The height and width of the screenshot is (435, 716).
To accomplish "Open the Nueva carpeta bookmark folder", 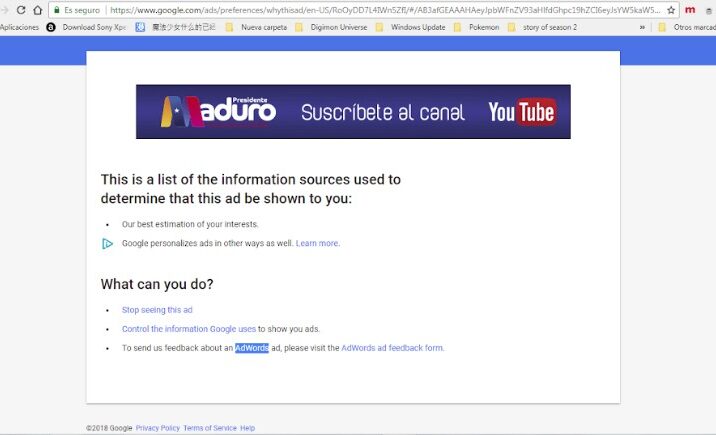I will (256, 27).
